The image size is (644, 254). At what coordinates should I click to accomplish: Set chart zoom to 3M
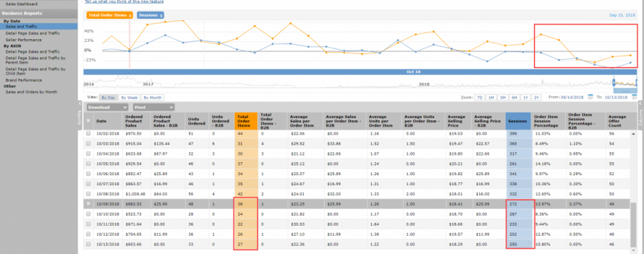pos(502,98)
